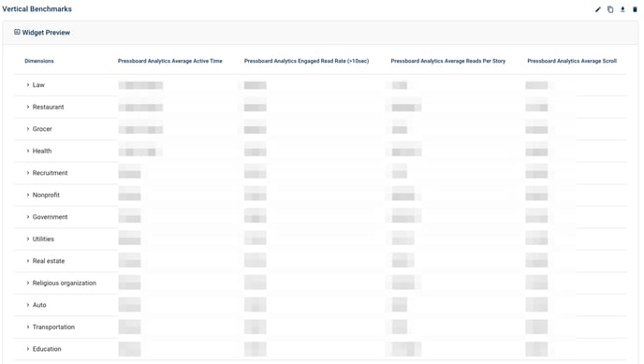Click the delete trash icon

635,9
